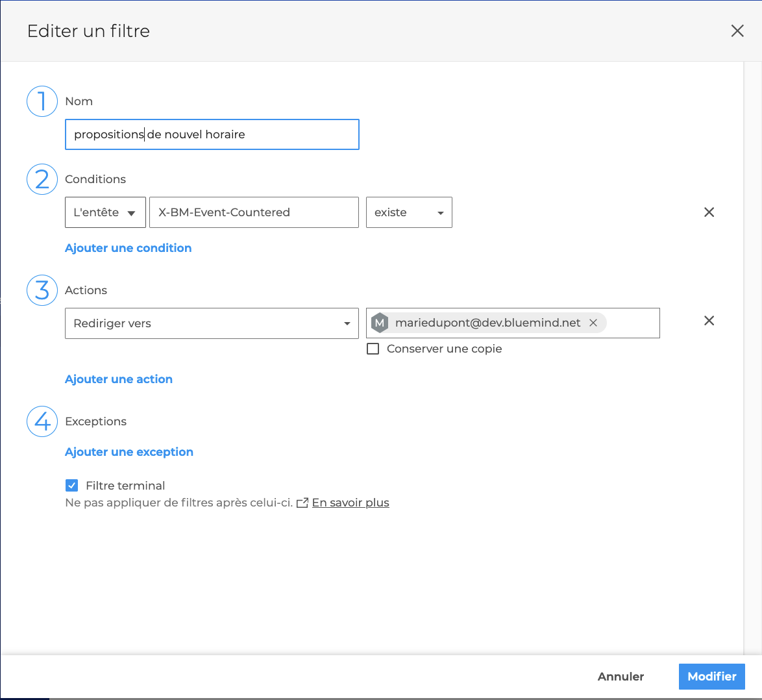Click the external link icon near En savoir plus
The image size is (762, 700).
click(302, 503)
